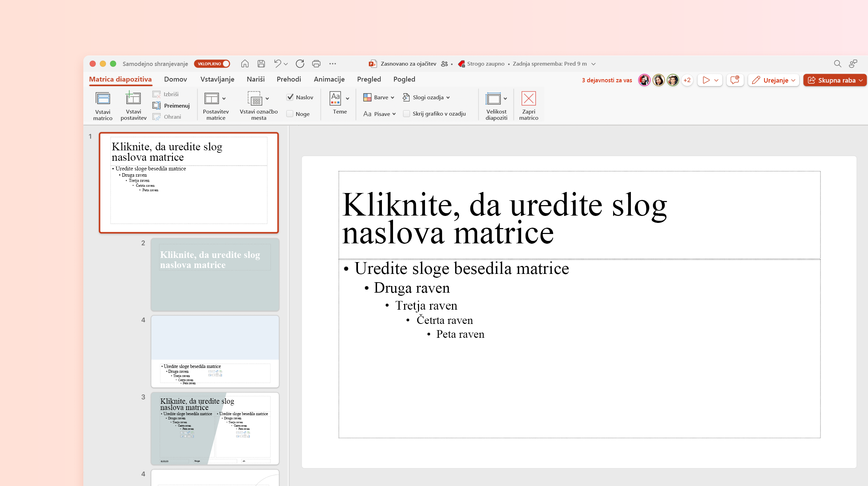Open the Nariši tab
Screen dimensions: 868x486
256,79
